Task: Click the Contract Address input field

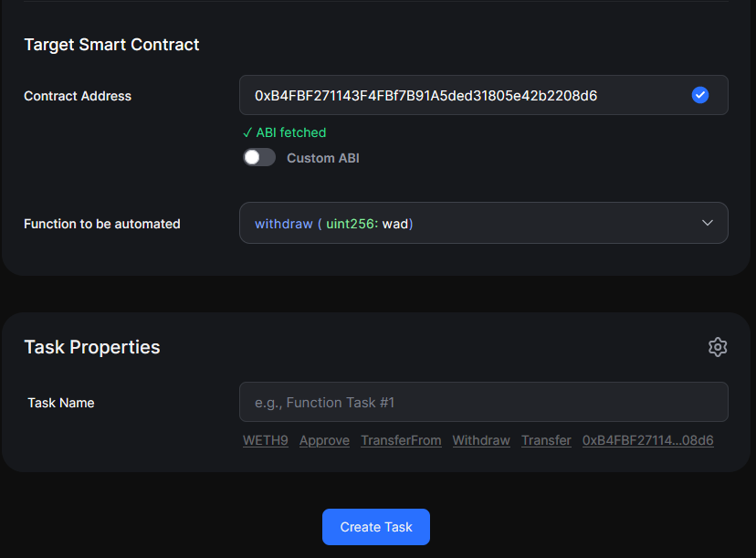Action: (484, 95)
